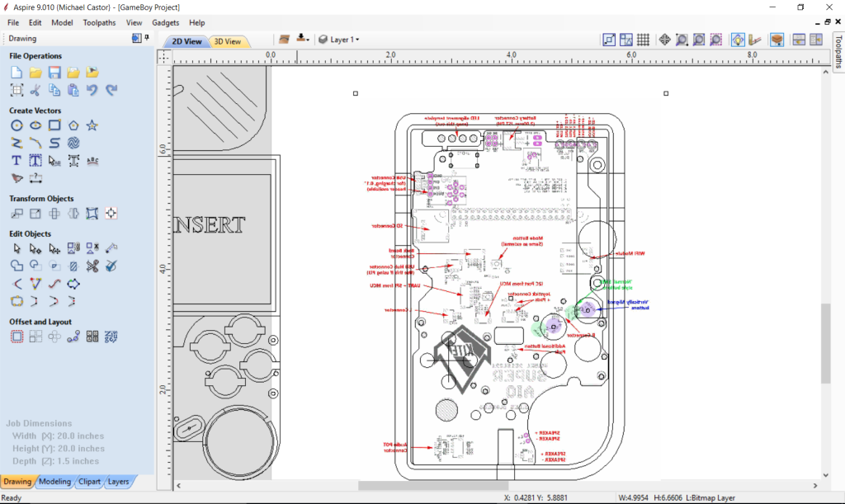845x504 pixels.
Task: Activate Node Editing mode
Action: pyautogui.click(x=35, y=248)
